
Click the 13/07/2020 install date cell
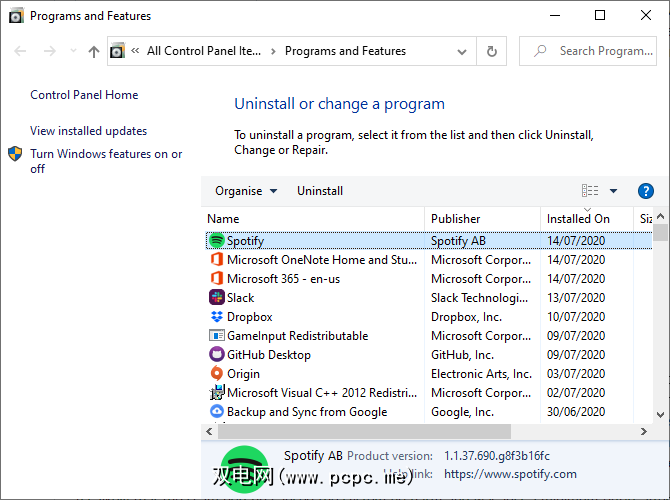tap(576, 298)
